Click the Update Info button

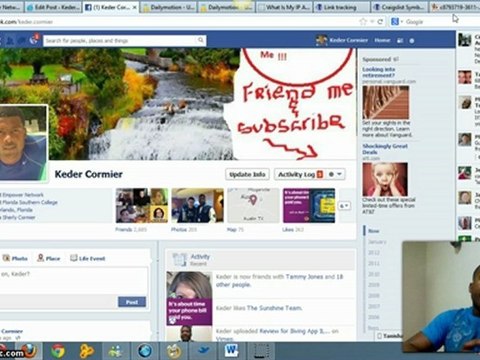[x=247, y=174]
